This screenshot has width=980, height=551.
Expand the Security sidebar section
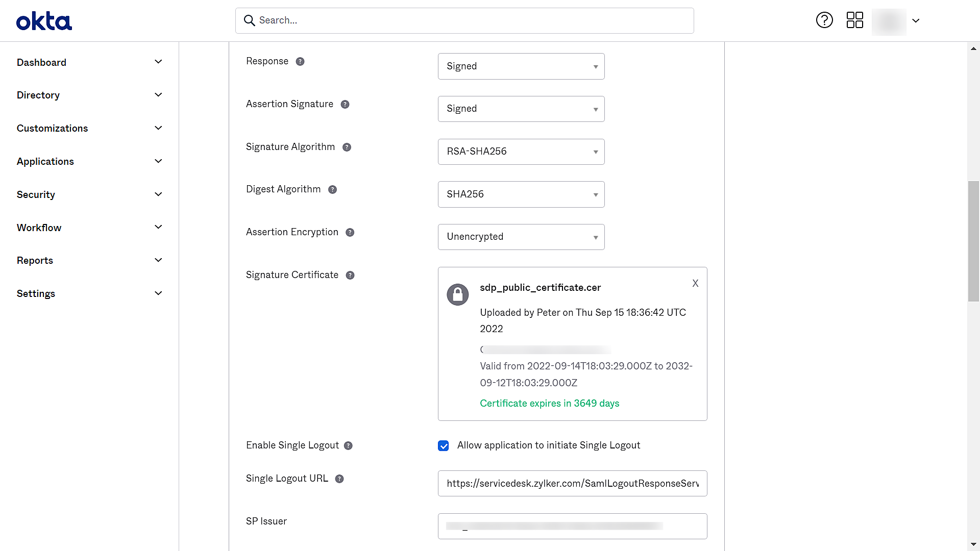coord(89,195)
